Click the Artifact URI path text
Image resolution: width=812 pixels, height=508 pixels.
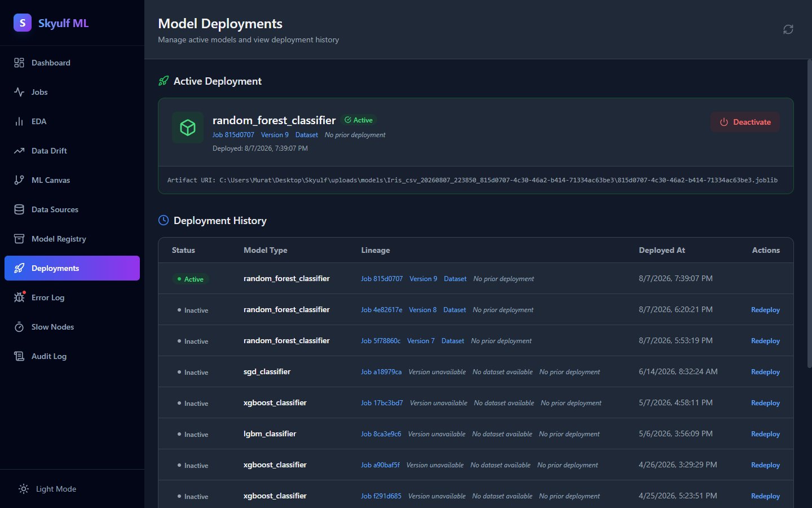coord(473,180)
